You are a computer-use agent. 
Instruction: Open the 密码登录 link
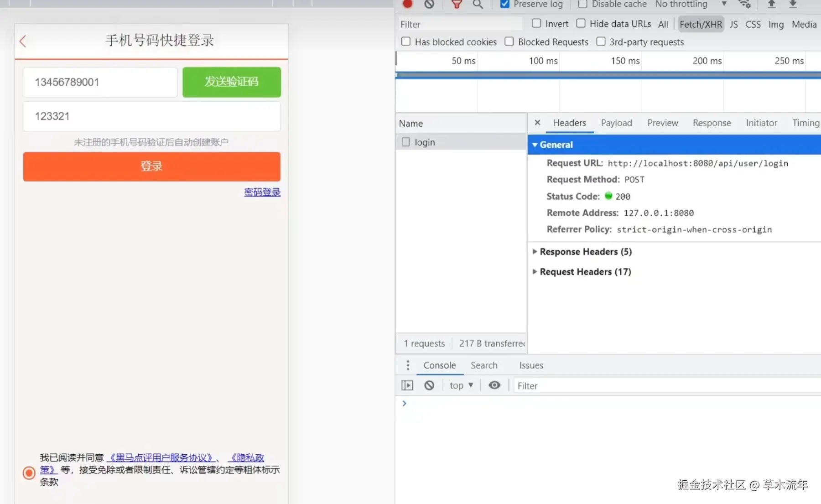click(262, 192)
